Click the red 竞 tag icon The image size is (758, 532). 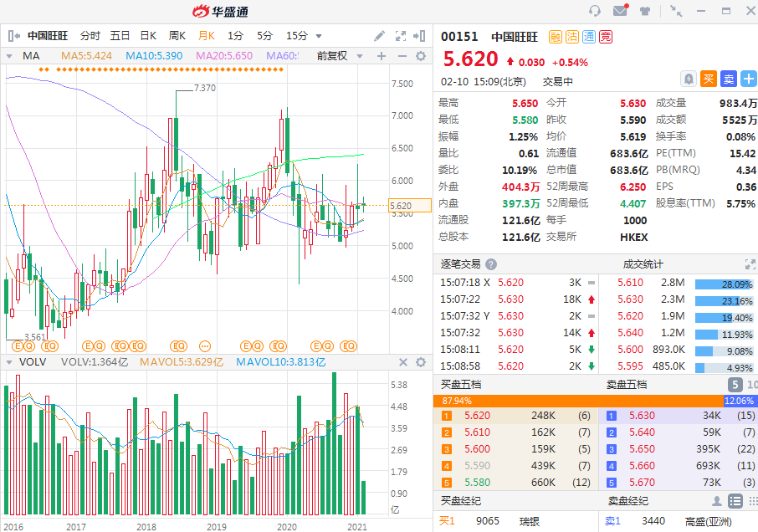606,37
